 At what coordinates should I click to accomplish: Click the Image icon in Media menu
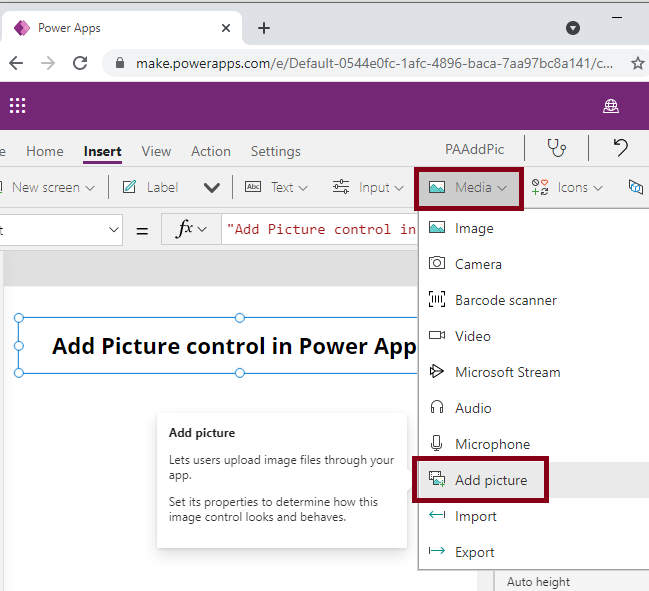[437, 228]
